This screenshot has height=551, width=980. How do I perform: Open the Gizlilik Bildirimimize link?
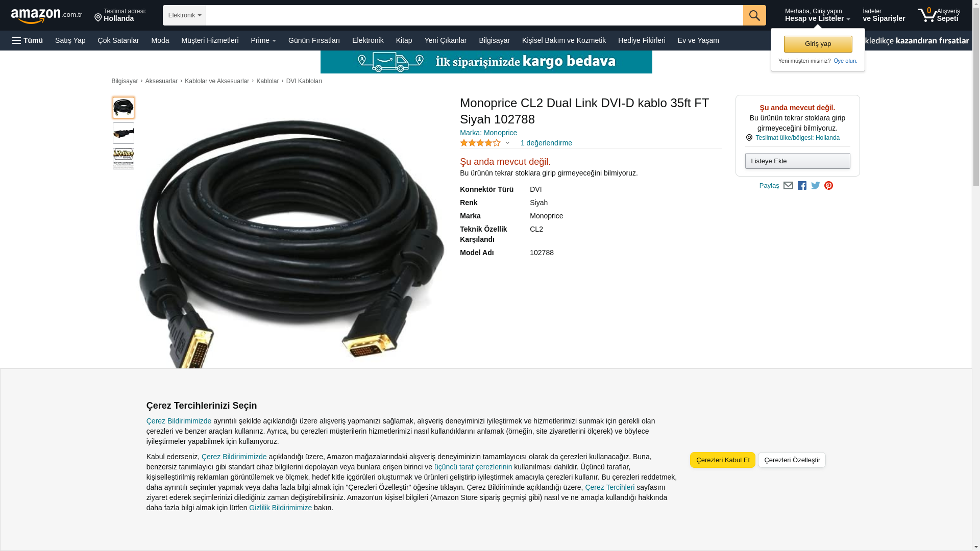pos(280,508)
